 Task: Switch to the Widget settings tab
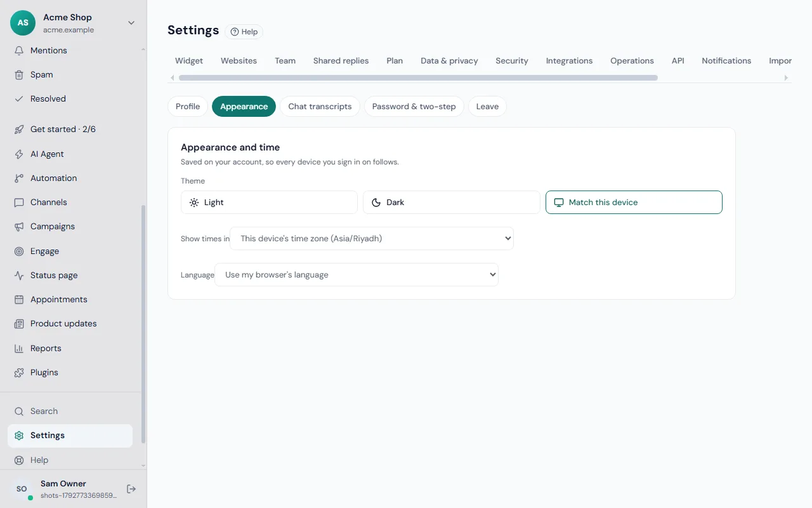tap(189, 60)
